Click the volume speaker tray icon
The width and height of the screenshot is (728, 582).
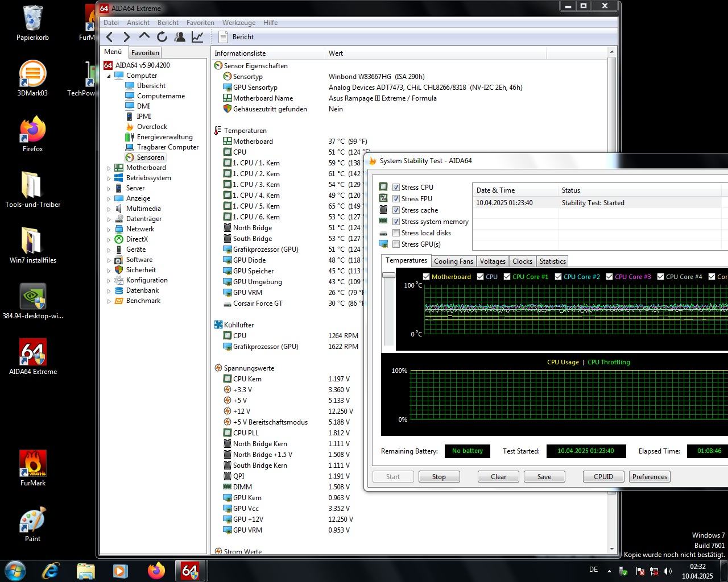(668, 571)
